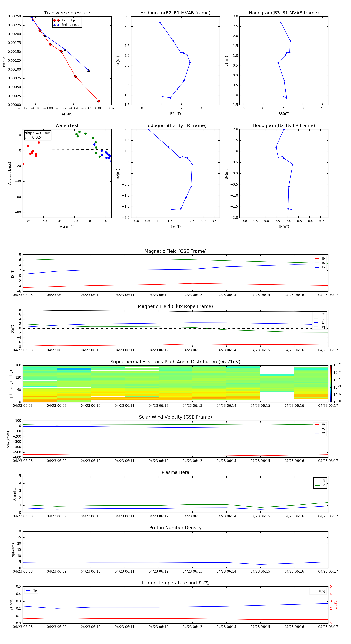Click the 'Vy' legend entry in velocity plot
351x644 pixels.
click(320, 429)
